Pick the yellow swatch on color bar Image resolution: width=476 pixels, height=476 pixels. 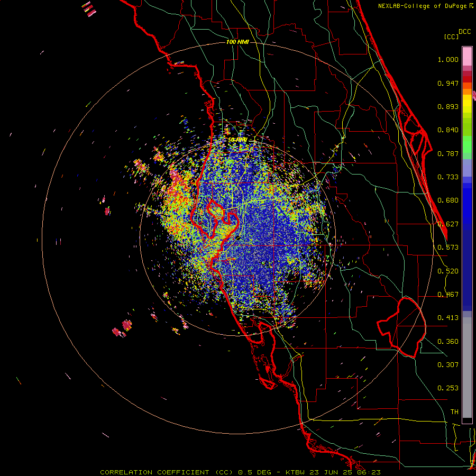467,104
